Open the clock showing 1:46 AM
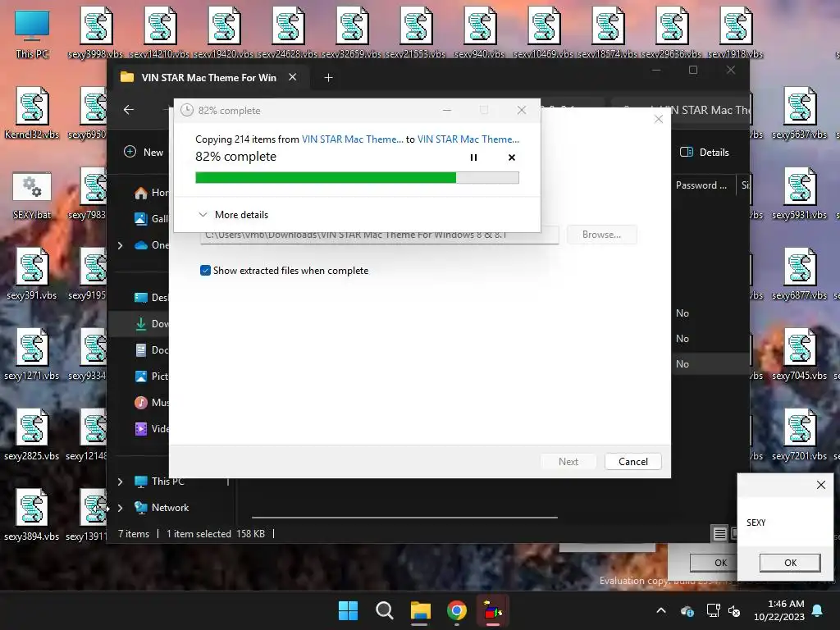This screenshot has height=630, width=840. coord(779,610)
